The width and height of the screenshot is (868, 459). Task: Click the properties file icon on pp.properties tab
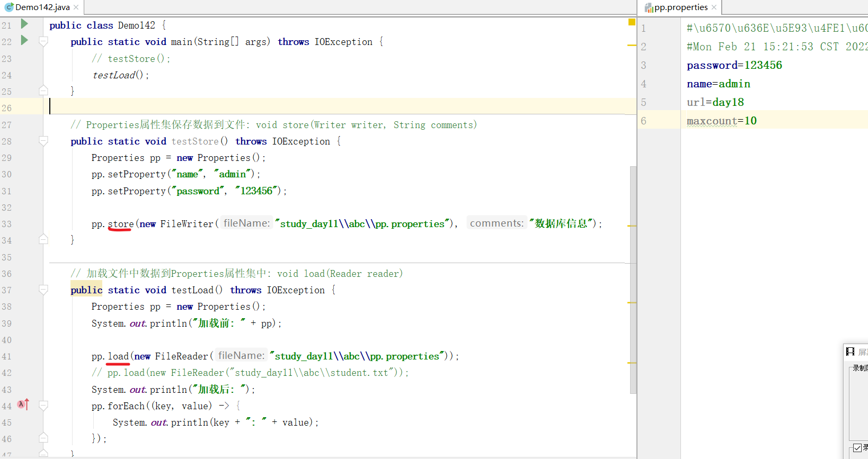click(x=649, y=7)
